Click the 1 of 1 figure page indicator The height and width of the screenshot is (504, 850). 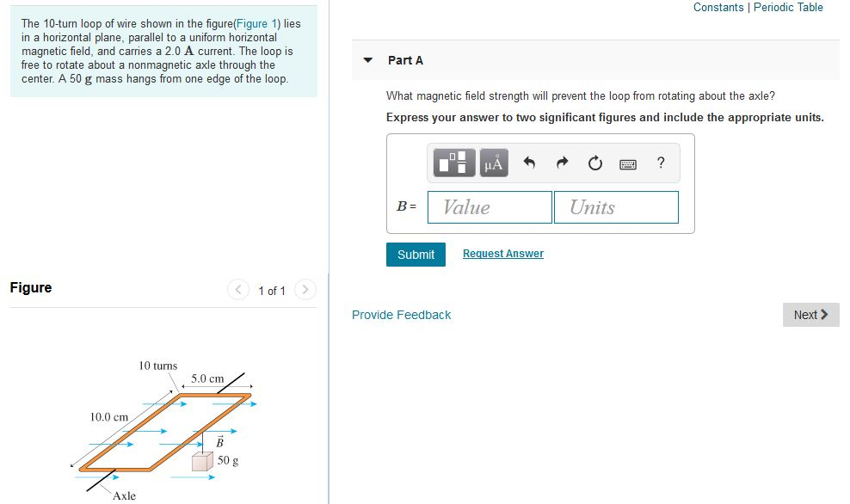click(x=271, y=291)
